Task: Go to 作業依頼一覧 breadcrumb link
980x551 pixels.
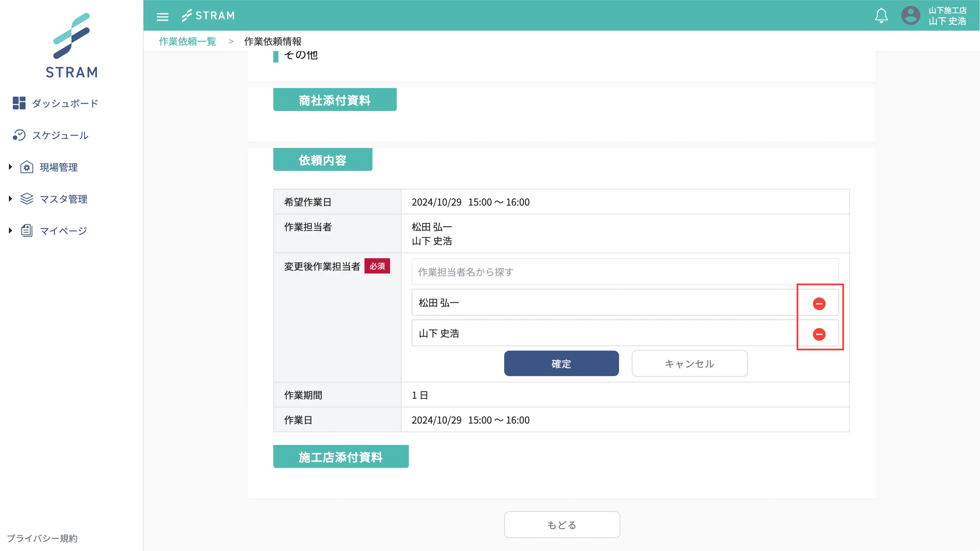Action: coord(187,41)
